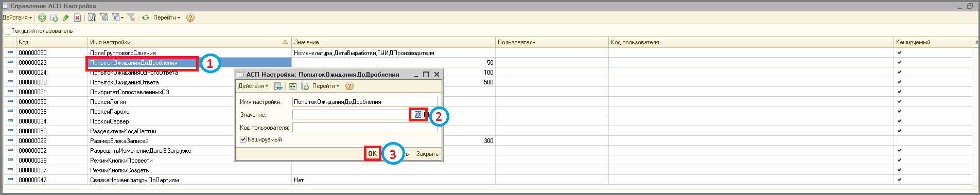This screenshot has height=195, width=980.
Task: Click the Имя настройки input field
Action: point(364,102)
